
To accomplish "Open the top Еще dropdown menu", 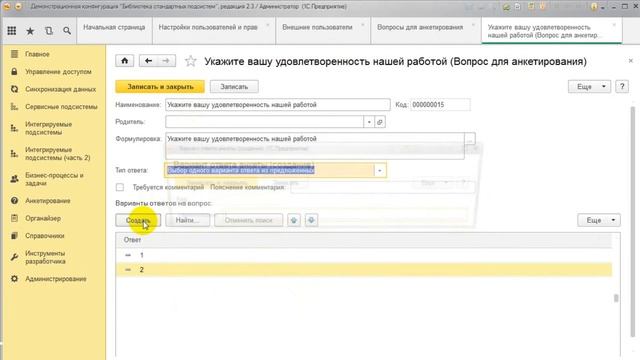I will 589,87.
